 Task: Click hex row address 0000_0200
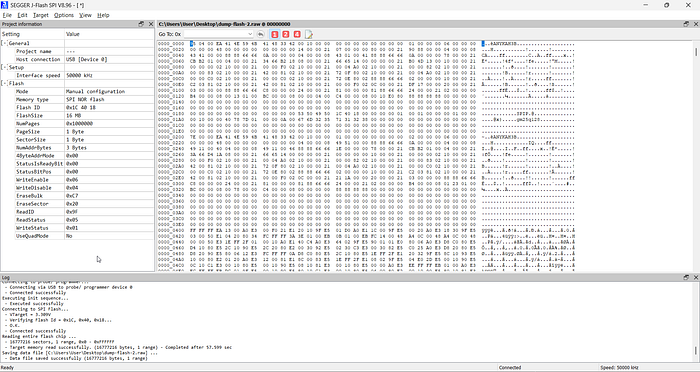[171, 137]
